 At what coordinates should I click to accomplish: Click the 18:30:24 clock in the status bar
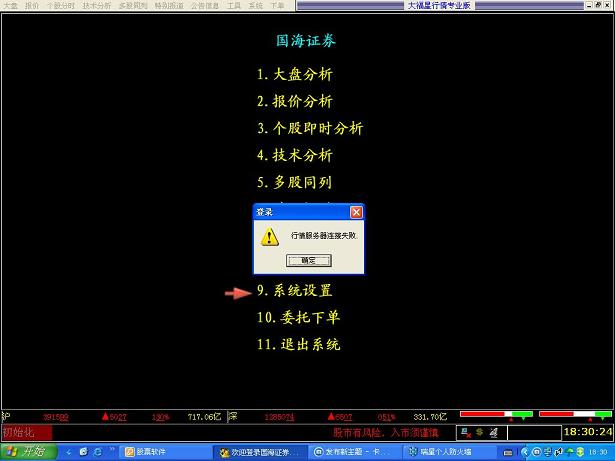pos(588,432)
